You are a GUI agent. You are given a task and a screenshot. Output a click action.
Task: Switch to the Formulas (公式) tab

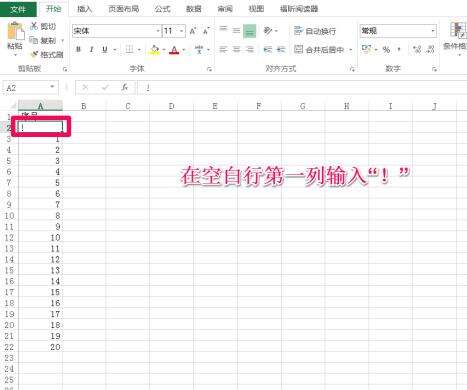[162, 9]
